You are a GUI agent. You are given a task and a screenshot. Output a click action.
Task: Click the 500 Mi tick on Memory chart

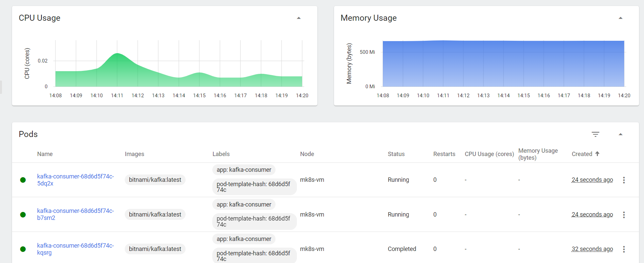tap(367, 52)
